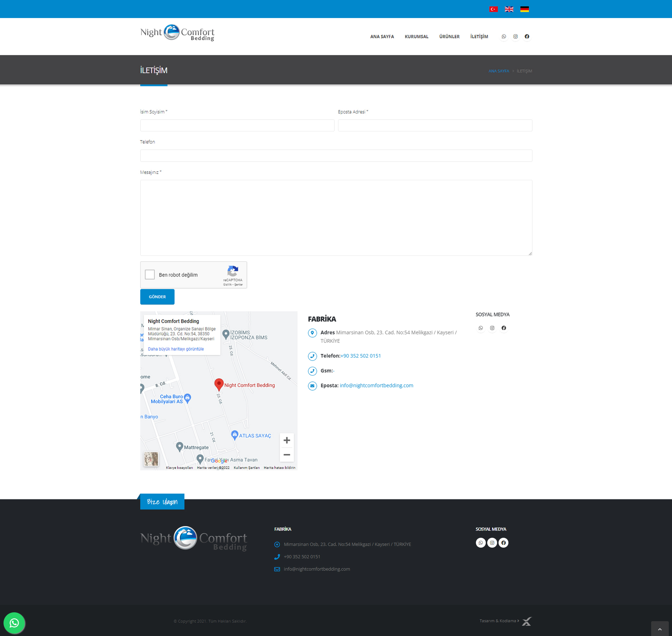Image resolution: width=672 pixels, height=636 pixels.
Task: Open footer Facebook round icon
Action: tap(504, 543)
